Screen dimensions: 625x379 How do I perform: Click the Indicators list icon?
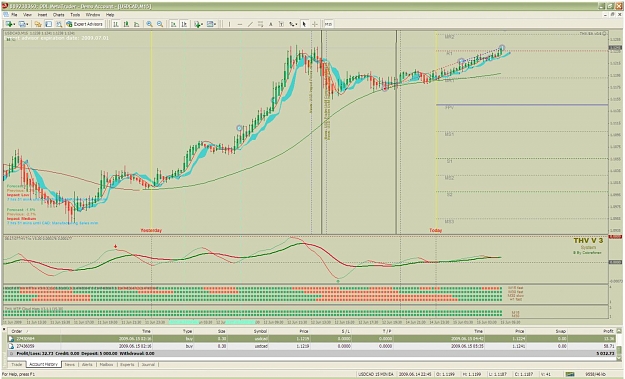click(197, 24)
